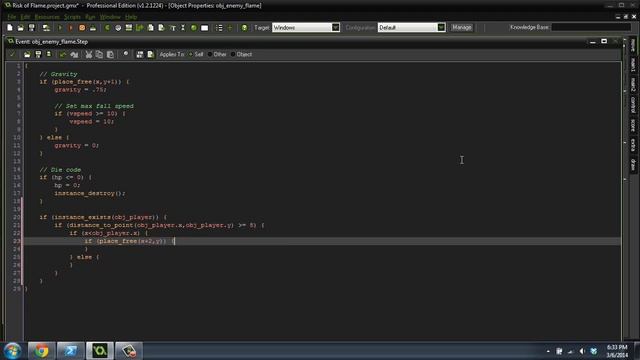
Task: Click inside the Knowledge Base search field
Action: [591, 27]
